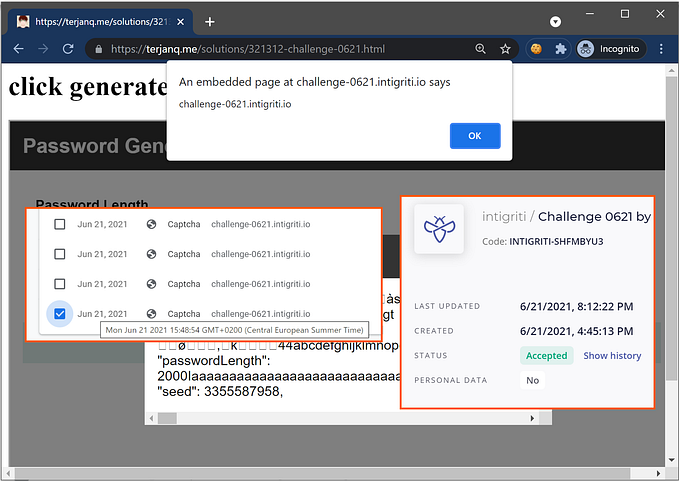Click the globe icon in third Captcha row
The width and height of the screenshot is (679, 481).
point(151,284)
